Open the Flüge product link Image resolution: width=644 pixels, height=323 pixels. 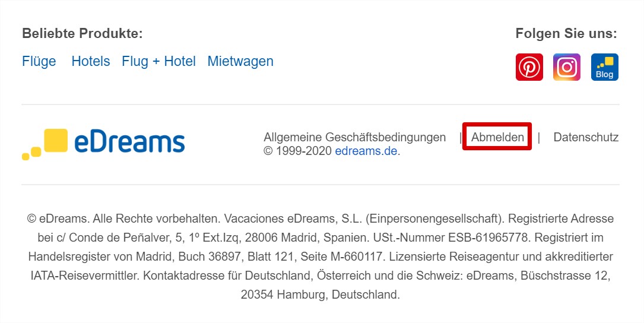[x=39, y=61]
